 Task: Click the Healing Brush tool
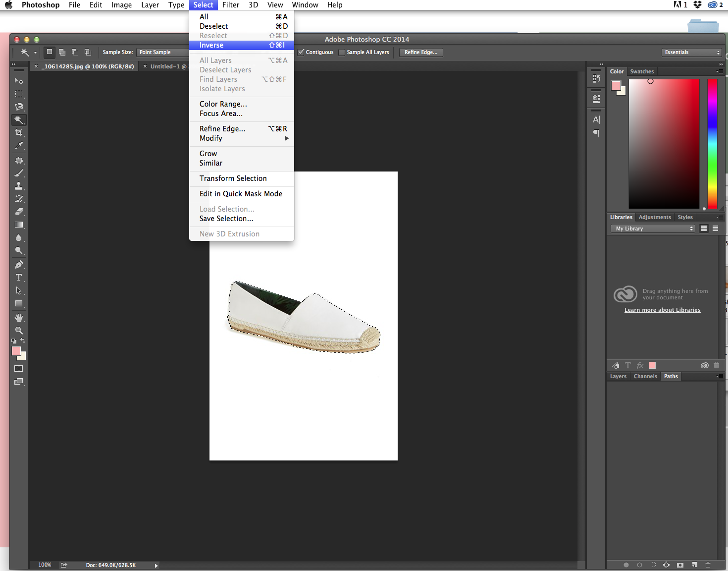[19, 160]
